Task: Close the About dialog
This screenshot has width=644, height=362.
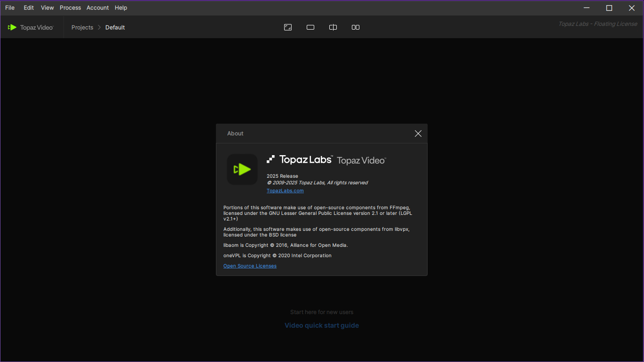Action: 418,134
